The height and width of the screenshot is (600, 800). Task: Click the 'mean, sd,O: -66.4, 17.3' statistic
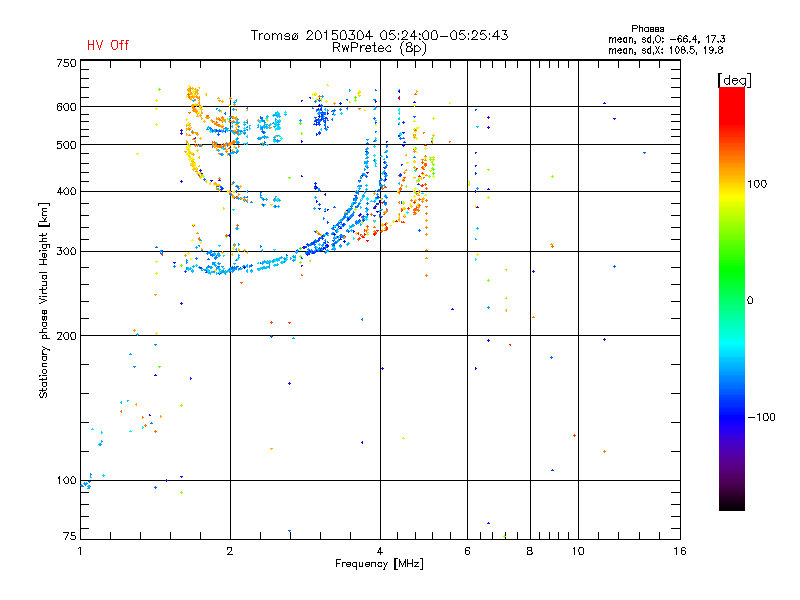pos(666,39)
